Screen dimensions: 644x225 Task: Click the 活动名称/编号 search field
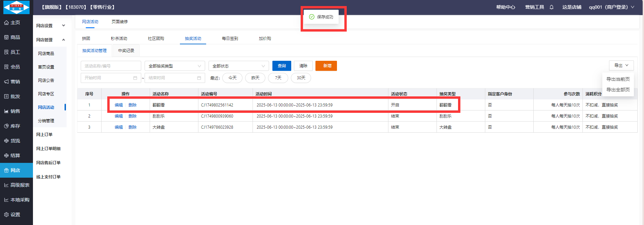click(x=111, y=66)
